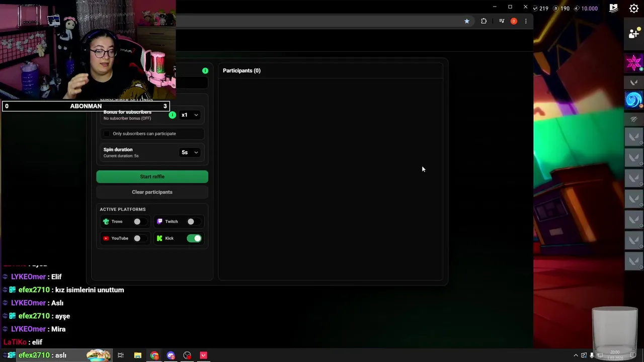Open the Chrome extensions puzzle icon

(484, 21)
